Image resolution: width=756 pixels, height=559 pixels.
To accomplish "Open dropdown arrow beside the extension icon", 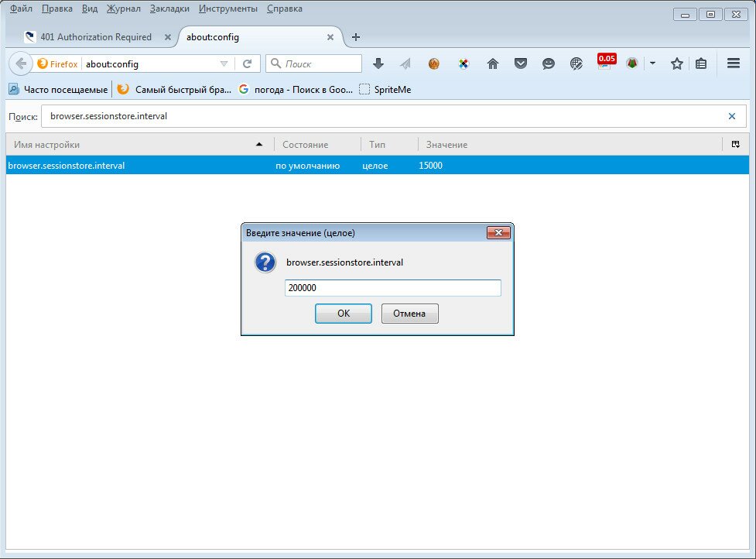I will coord(652,63).
